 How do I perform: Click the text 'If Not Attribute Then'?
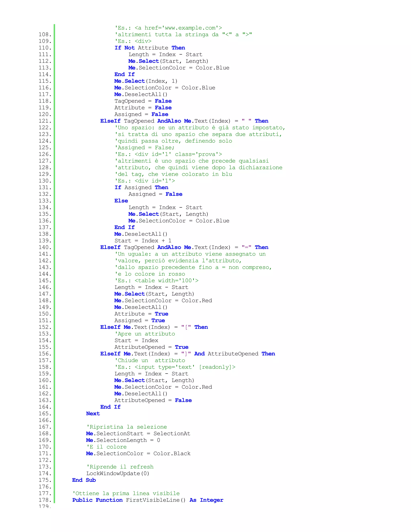click(150, 48)
